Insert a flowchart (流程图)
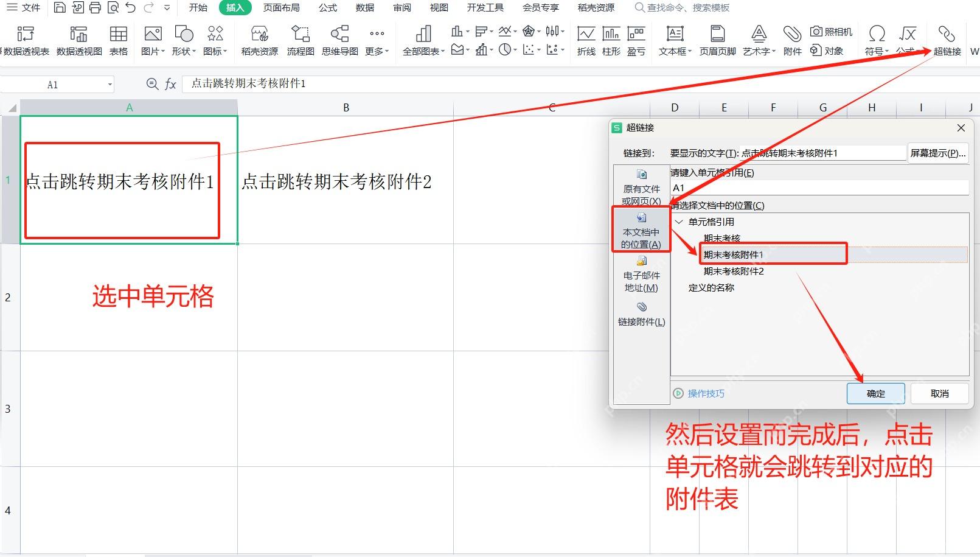Image resolution: width=980 pixels, height=557 pixels. [301, 41]
